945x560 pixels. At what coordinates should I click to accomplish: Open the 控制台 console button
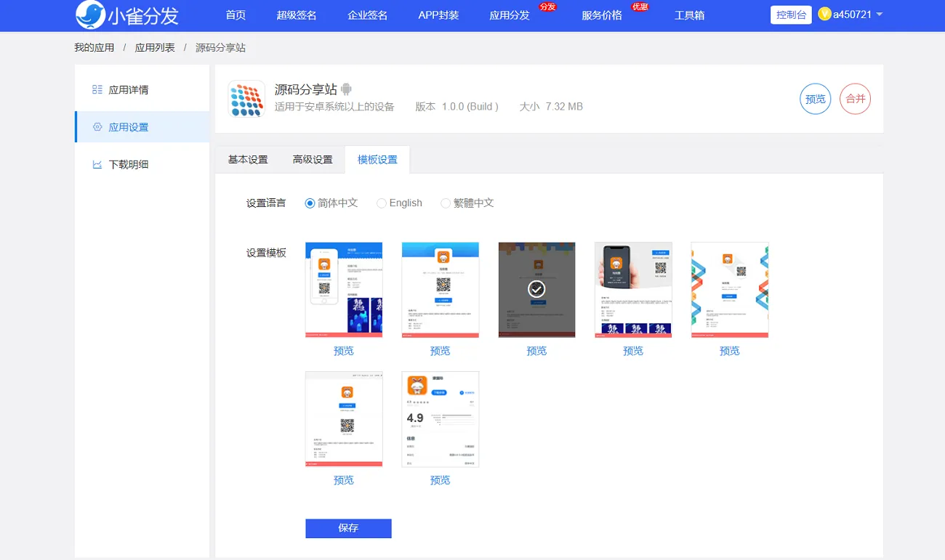791,15
